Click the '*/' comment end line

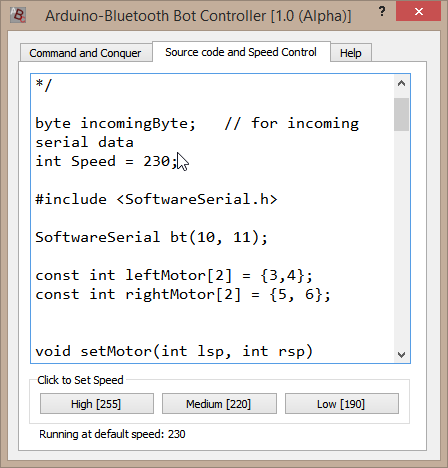[x=44, y=85]
